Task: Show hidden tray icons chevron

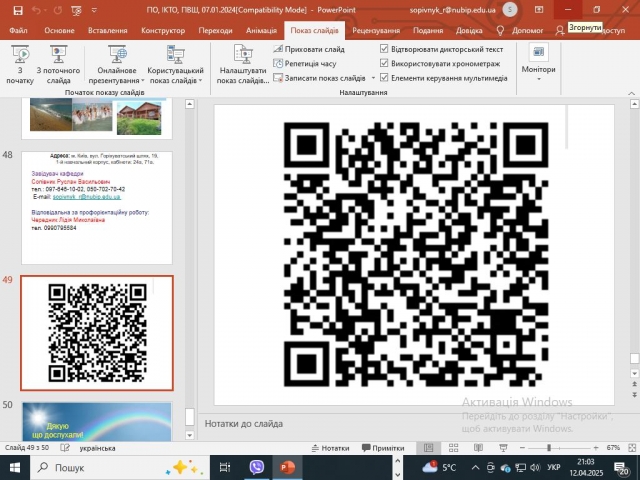Action: pos(476,468)
